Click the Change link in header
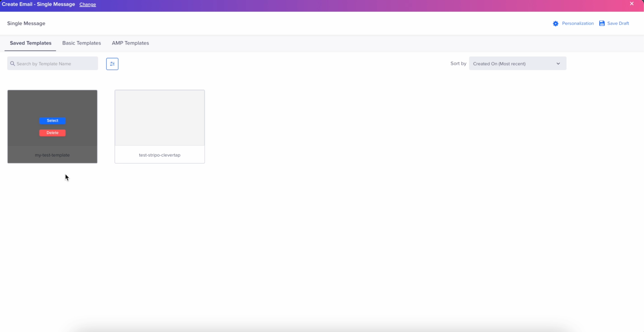This screenshot has width=644, height=332. tap(88, 5)
